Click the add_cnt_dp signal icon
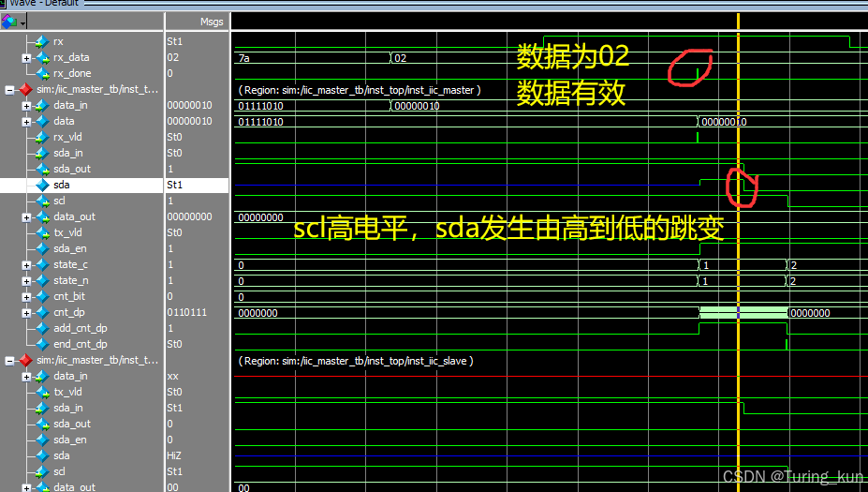Image resolution: width=868 pixels, height=492 pixels. [42, 329]
